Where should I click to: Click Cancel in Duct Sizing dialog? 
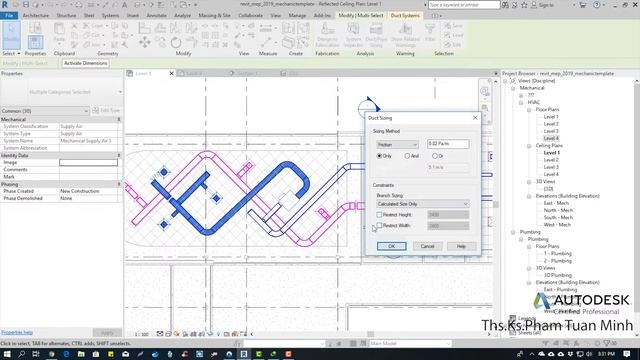tap(427, 246)
